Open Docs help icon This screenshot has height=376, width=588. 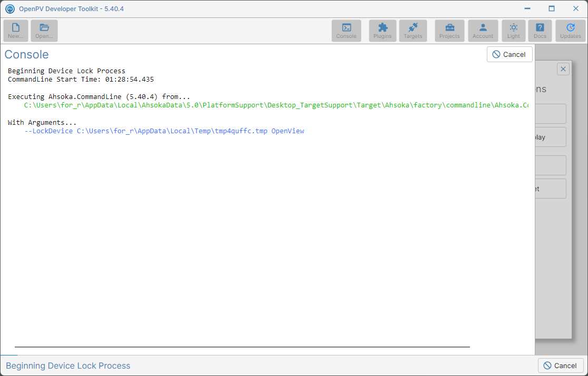[x=540, y=31]
